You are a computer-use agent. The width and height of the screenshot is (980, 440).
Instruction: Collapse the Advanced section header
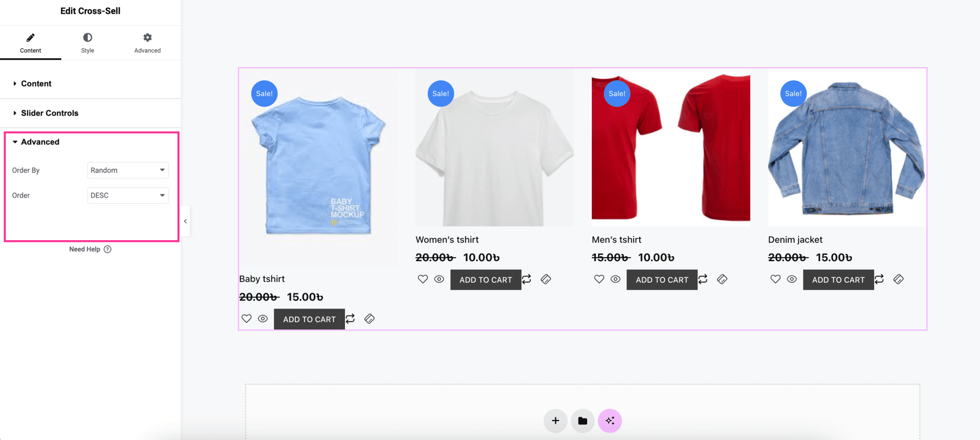[x=40, y=142]
